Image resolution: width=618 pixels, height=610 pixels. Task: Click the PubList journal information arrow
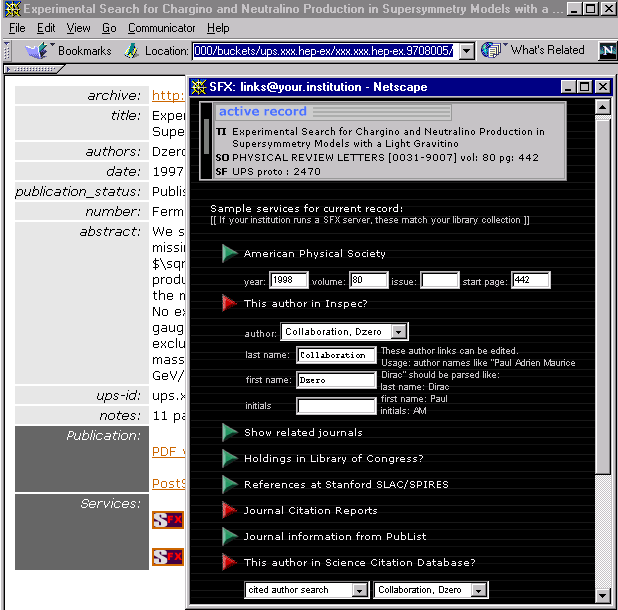click(x=229, y=536)
